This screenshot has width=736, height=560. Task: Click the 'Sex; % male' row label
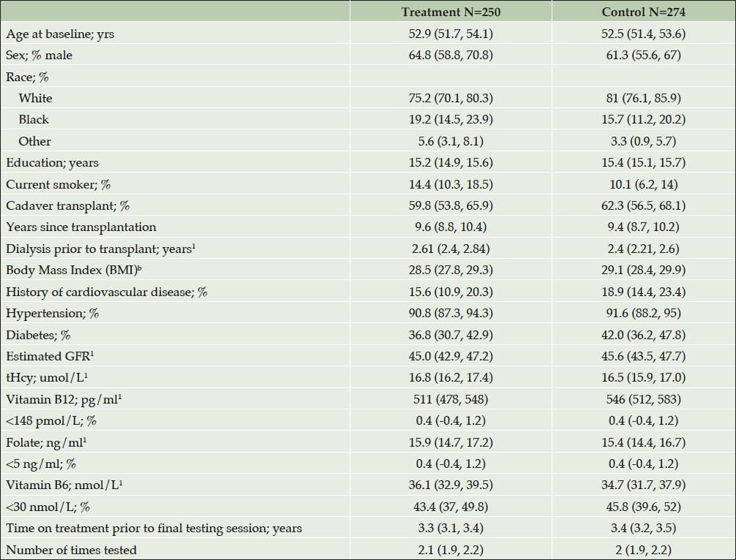tap(40, 55)
